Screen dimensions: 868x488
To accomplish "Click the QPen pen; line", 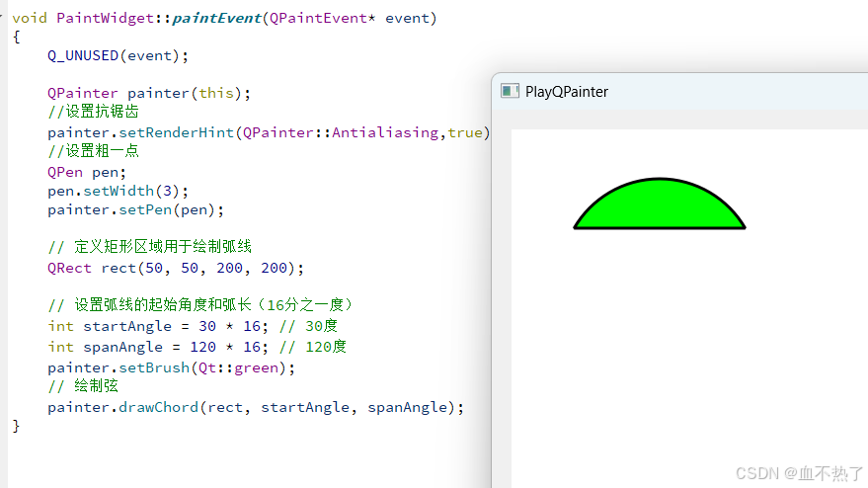I will [86, 172].
